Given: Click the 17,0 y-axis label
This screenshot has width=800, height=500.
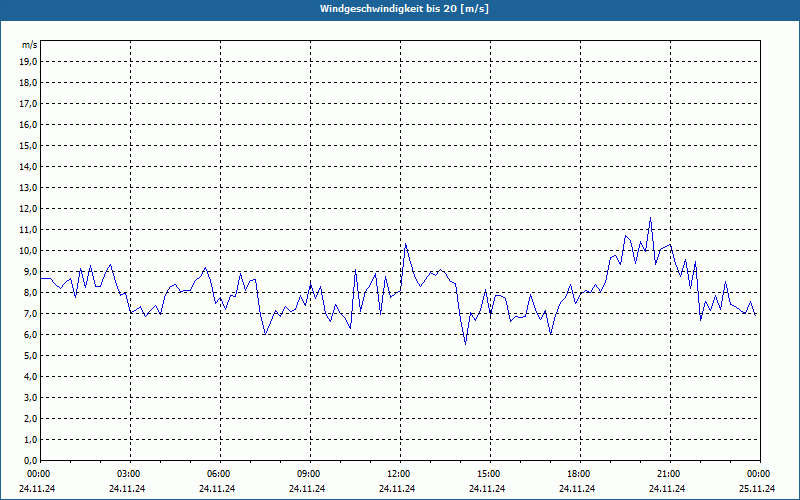Looking at the screenshot, I should pyautogui.click(x=29, y=104).
